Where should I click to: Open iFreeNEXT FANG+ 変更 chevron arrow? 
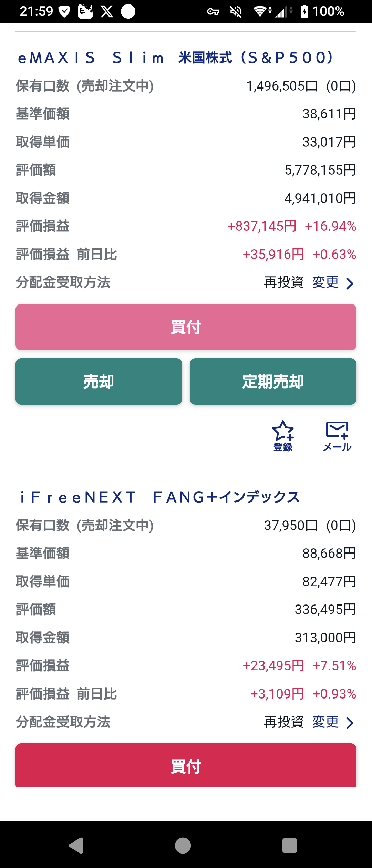pos(350,723)
